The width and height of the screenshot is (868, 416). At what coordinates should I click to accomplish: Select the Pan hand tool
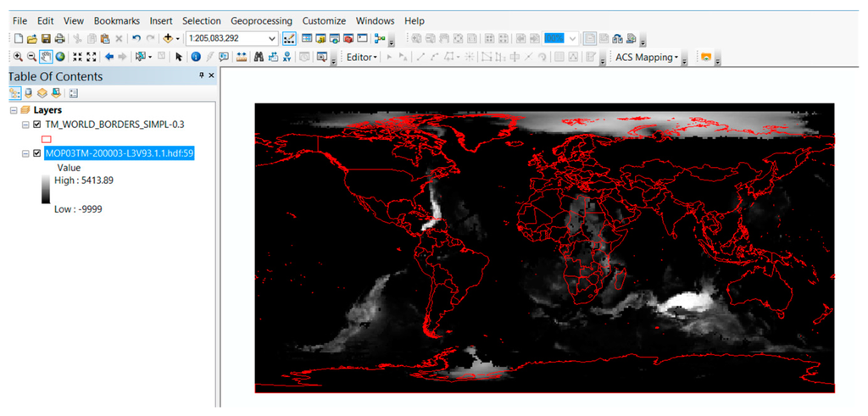pyautogui.click(x=47, y=57)
